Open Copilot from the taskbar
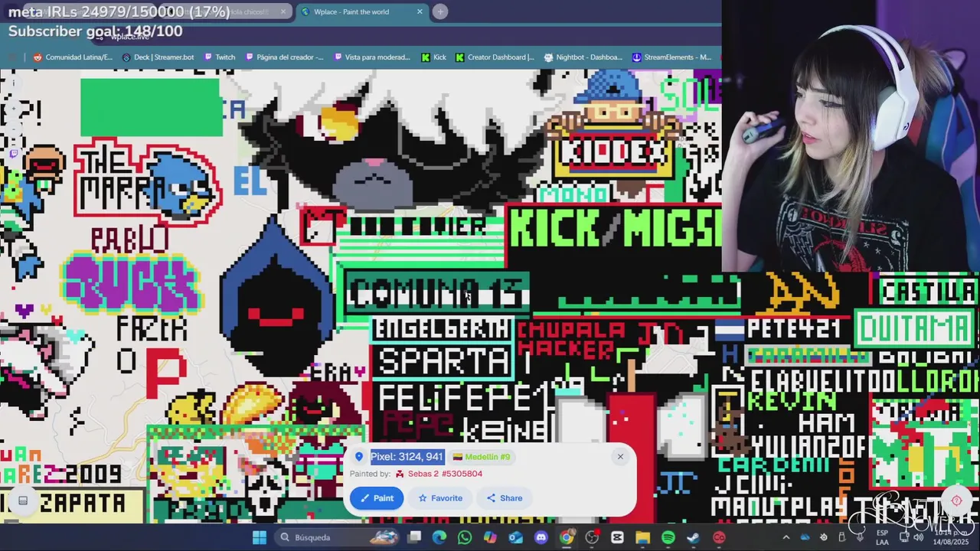This screenshot has width=980, height=551. pyautogui.click(x=490, y=537)
